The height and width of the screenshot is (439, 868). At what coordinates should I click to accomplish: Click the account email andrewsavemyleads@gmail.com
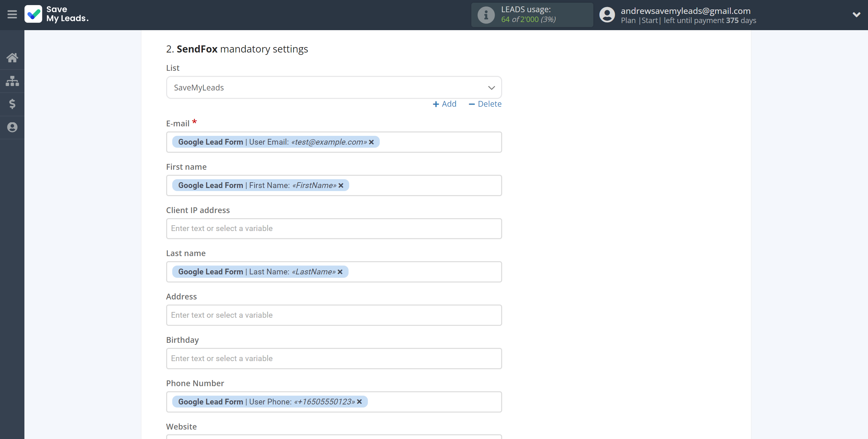coord(686,11)
